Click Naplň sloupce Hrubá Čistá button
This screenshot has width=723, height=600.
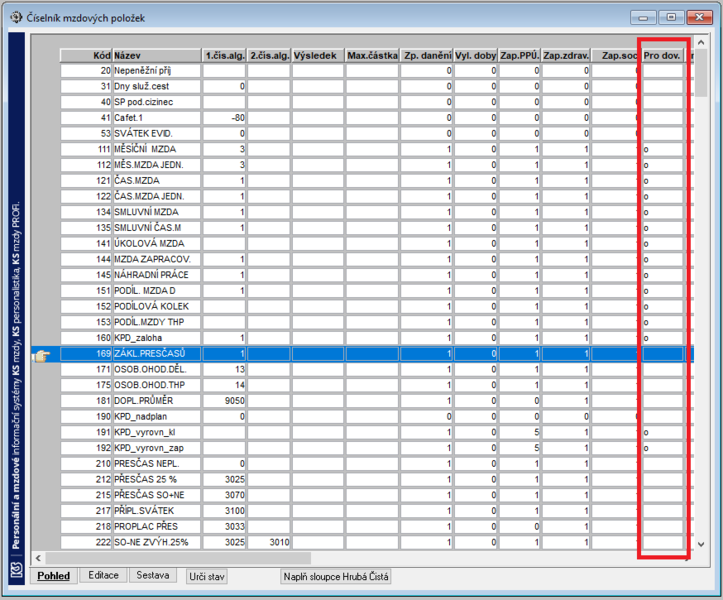[x=336, y=576]
